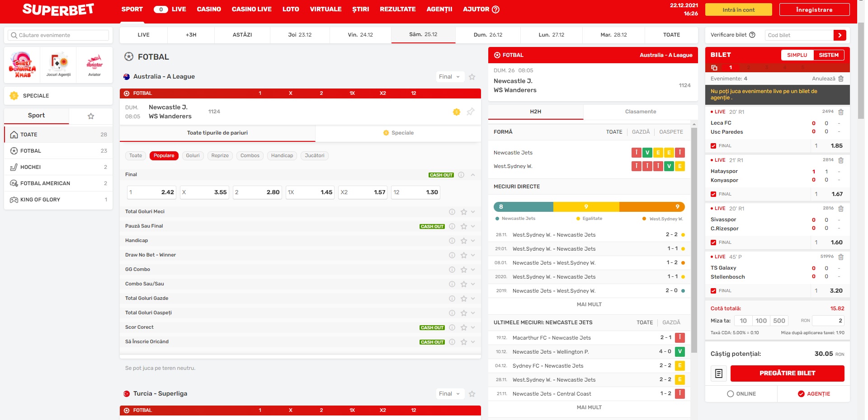Viewport: 868px width, 420px height.
Task: Open the Jocuri Agenții icon
Action: coord(58,65)
